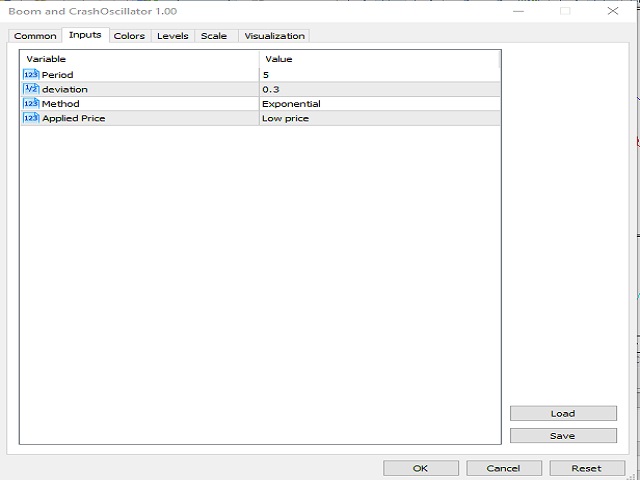Go to the Levels tab
Screen dimensions: 640x480
click(x=172, y=36)
